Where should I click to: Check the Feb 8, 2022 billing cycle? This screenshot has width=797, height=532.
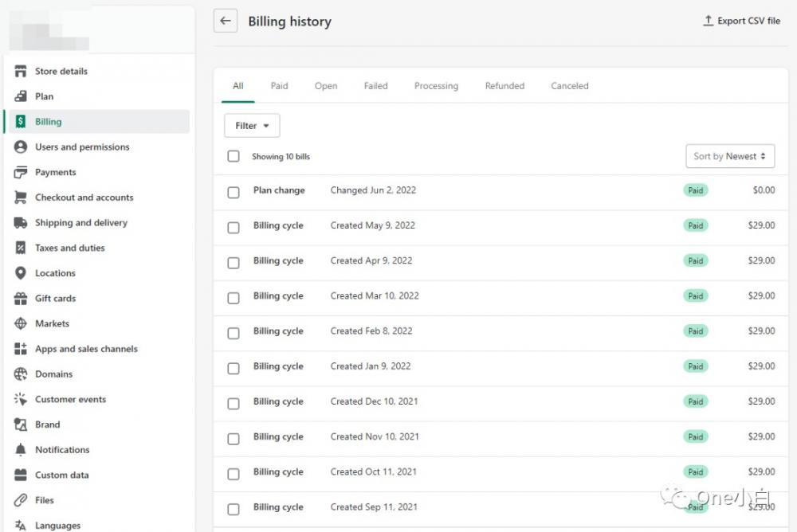point(234,333)
